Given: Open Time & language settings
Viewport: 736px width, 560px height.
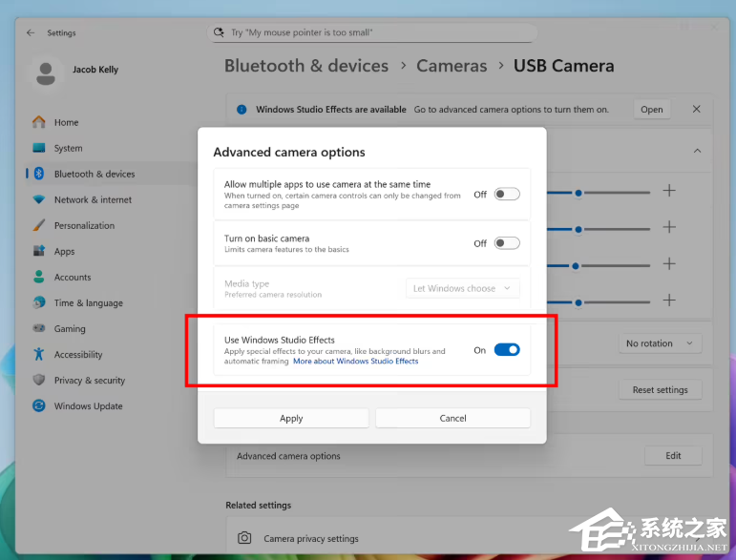Looking at the screenshot, I should tap(112, 302).
